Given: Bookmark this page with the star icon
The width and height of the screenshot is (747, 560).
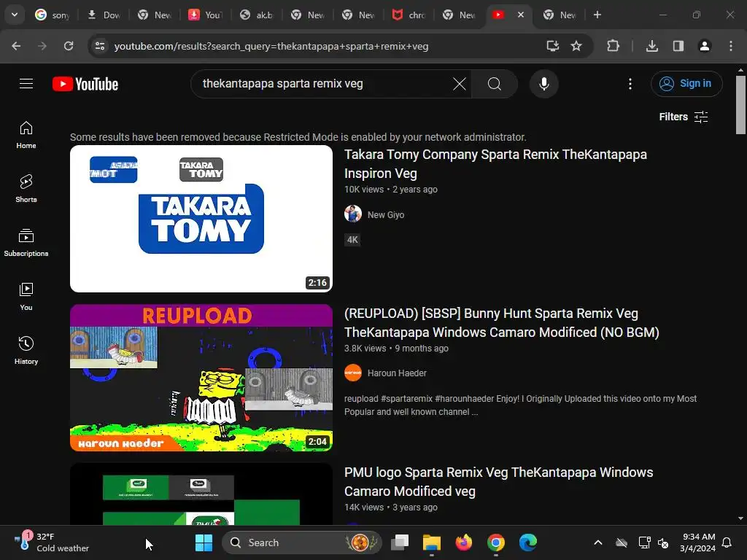Looking at the screenshot, I should pos(576,46).
